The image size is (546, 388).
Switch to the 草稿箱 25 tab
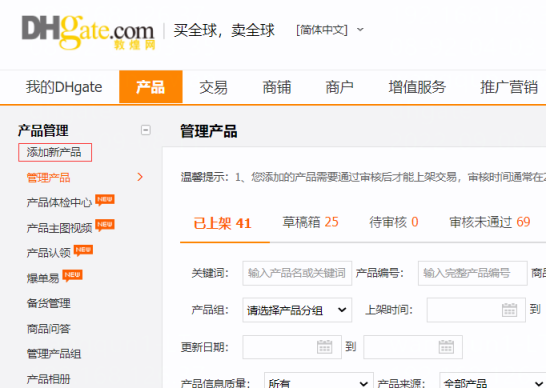coord(311,222)
